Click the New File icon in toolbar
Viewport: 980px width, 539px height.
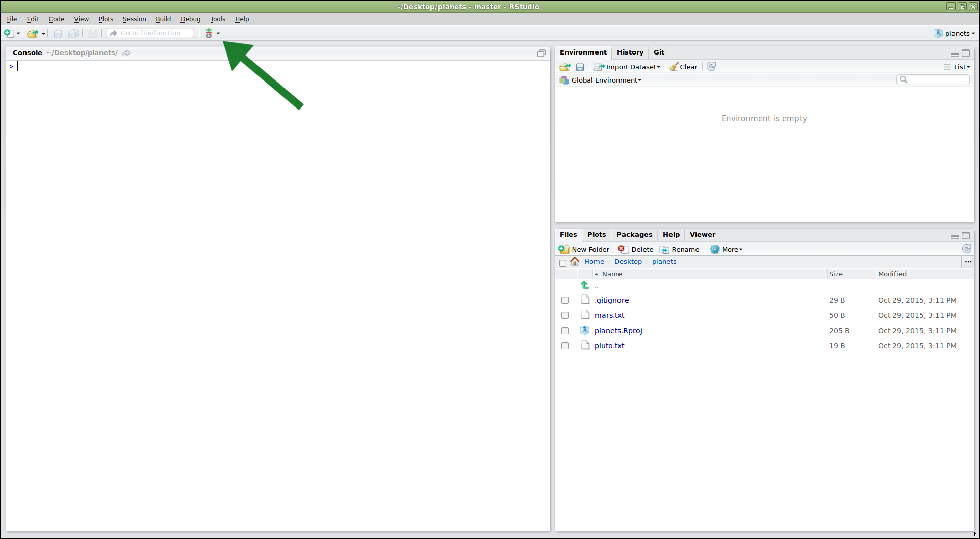coord(9,33)
